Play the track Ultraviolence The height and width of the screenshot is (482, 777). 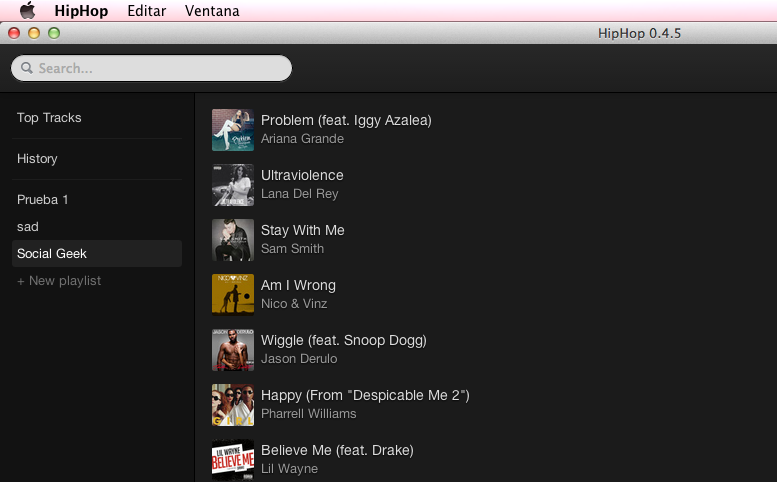point(302,176)
